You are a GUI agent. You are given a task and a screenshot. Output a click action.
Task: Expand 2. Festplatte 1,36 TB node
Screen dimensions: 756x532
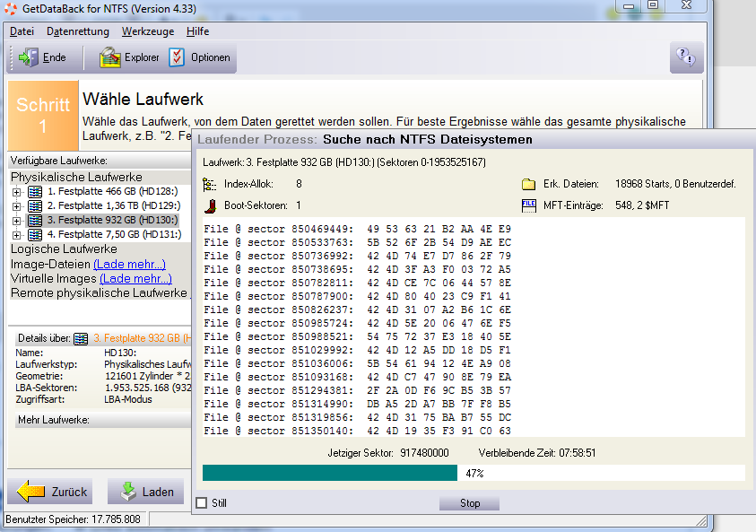coord(16,206)
